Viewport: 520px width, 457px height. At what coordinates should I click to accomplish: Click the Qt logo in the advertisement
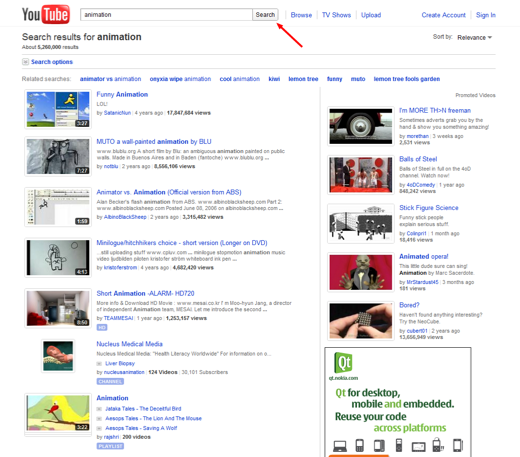[343, 363]
